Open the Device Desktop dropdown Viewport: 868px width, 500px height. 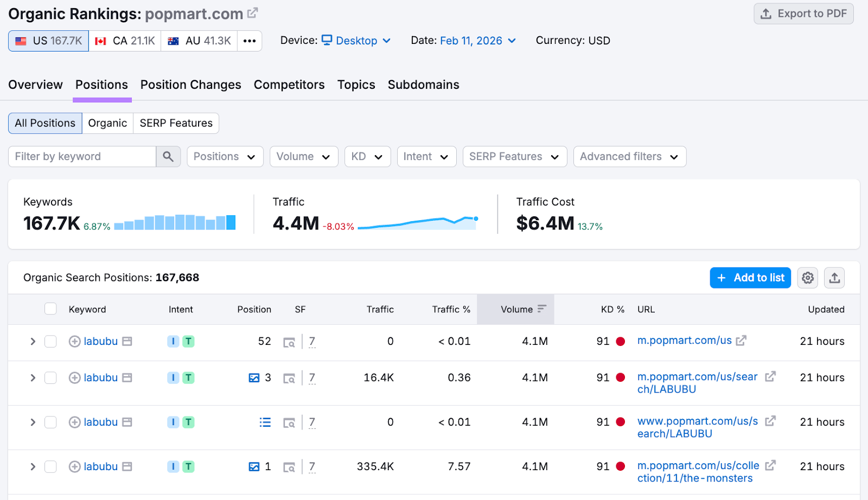pos(356,40)
